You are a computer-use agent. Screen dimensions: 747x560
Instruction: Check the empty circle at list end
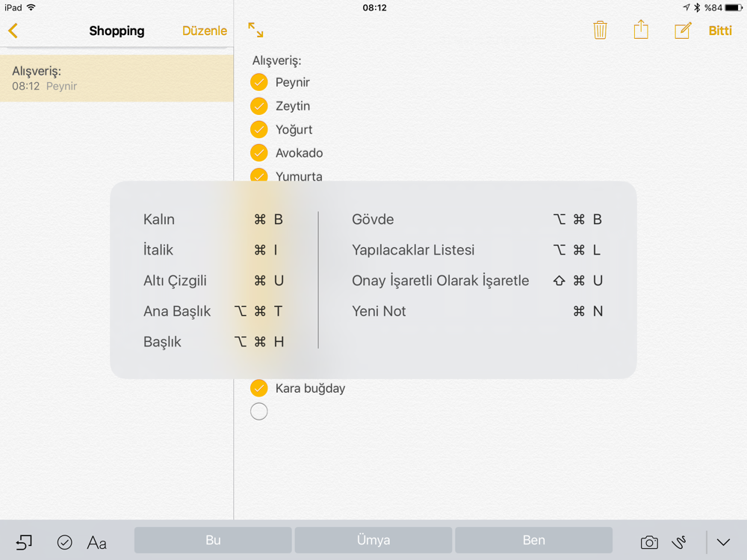click(x=258, y=411)
